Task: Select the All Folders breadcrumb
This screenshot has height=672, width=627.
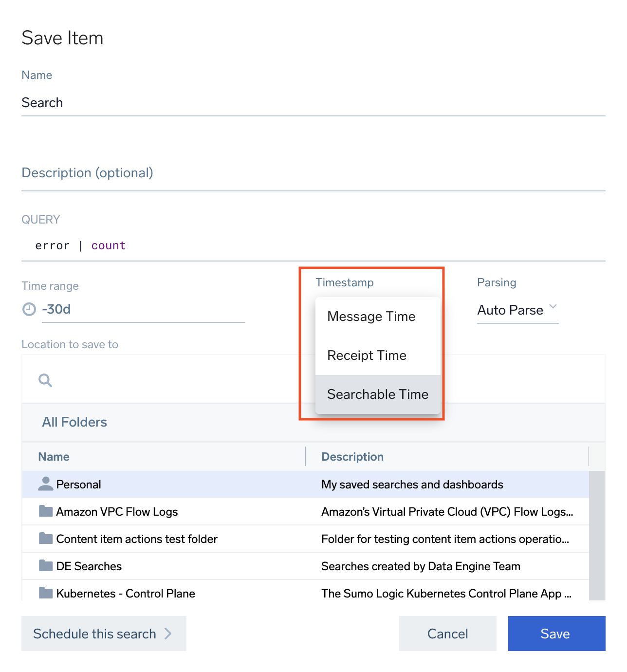Action: pyautogui.click(x=74, y=422)
